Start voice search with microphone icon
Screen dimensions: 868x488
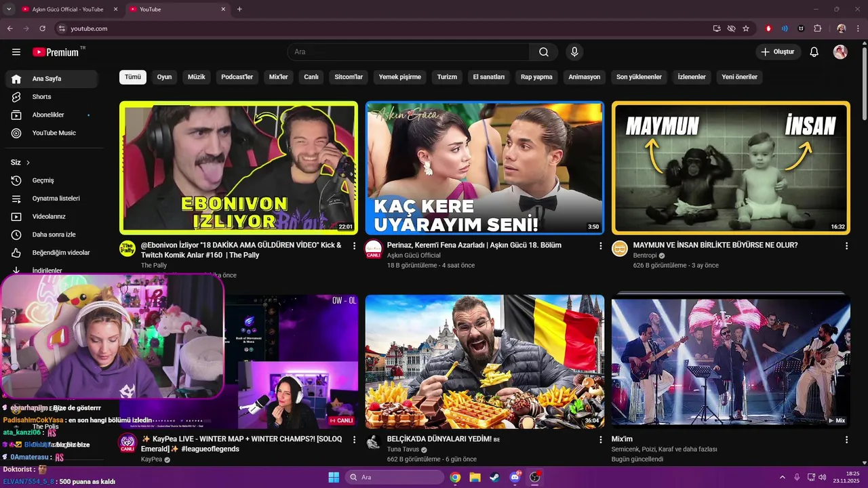click(574, 52)
